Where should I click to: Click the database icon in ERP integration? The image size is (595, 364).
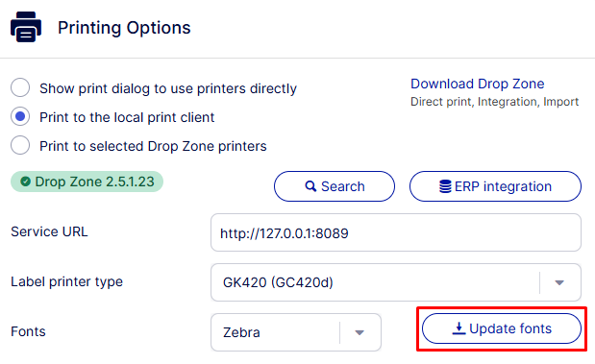coord(445,186)
